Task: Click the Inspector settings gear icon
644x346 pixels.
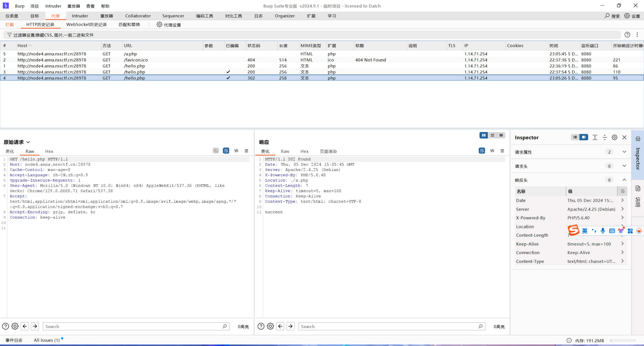Action: click(x=614, y=137)
